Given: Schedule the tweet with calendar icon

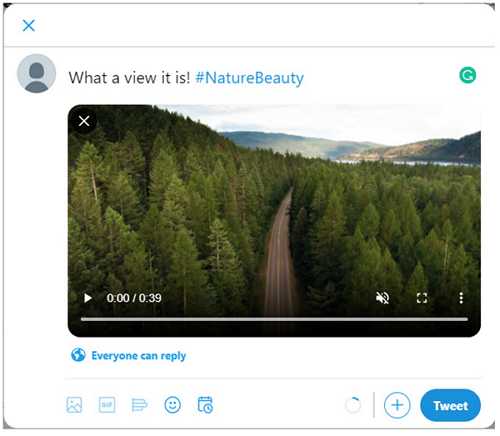Looking at the screenshot, I should coord(205,405).
